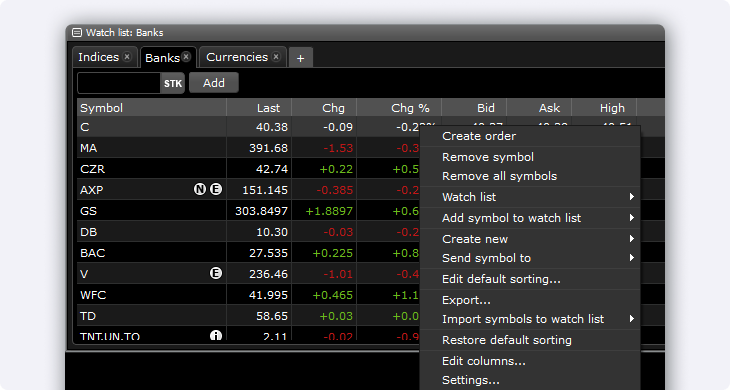Click the info icon on TNT.UN.TO row
730x390 pixels.
click(x=216, y=335)
